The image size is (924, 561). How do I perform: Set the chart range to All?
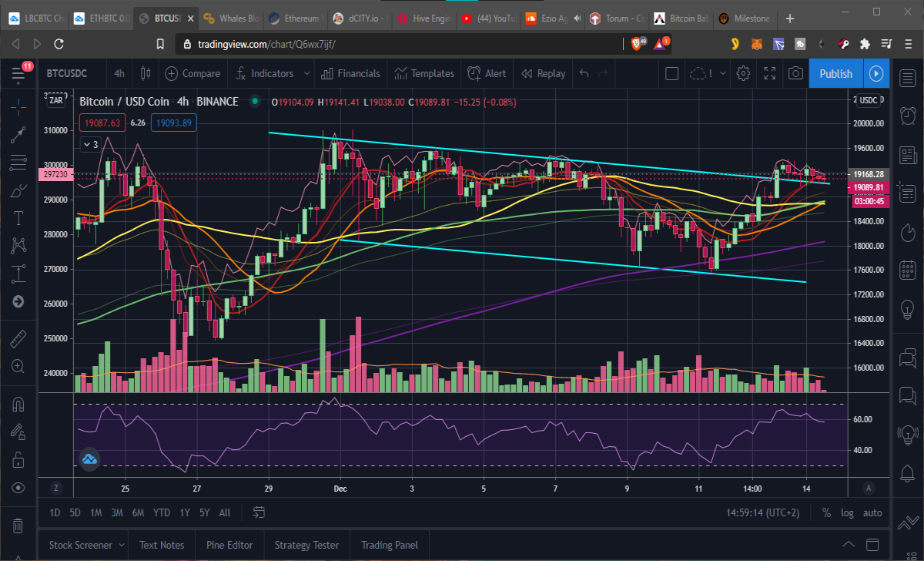click(x=225, y=512)
